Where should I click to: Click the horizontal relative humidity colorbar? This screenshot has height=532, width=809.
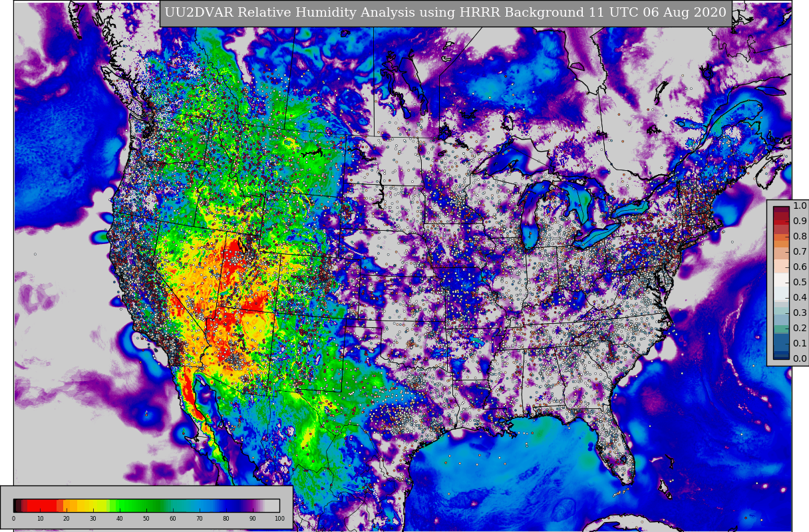[x=146, y=505]
